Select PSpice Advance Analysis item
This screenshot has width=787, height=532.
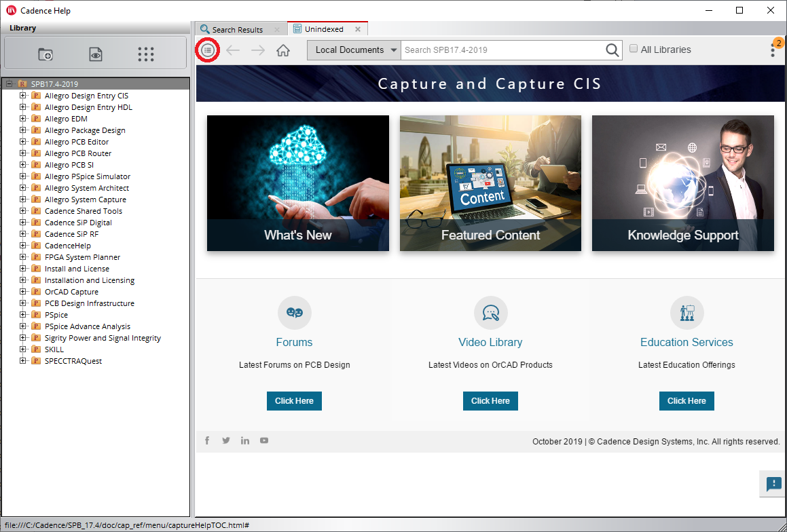[88, 326]
